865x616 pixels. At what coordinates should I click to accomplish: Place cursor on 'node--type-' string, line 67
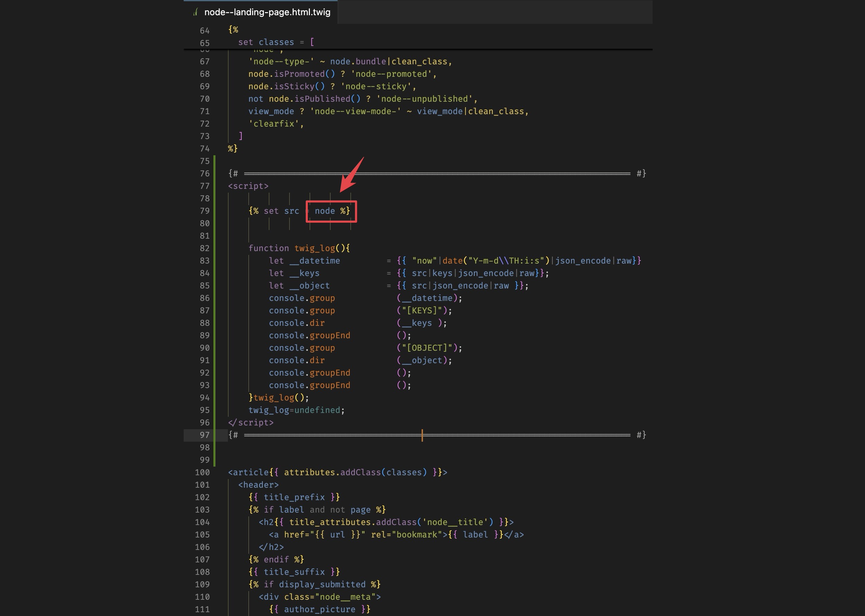(x=282, y=62)
